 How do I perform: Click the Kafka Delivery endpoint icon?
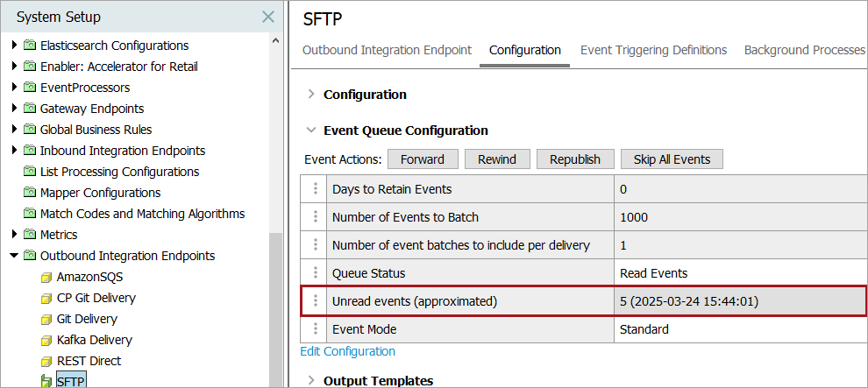[x=46, y=340]
